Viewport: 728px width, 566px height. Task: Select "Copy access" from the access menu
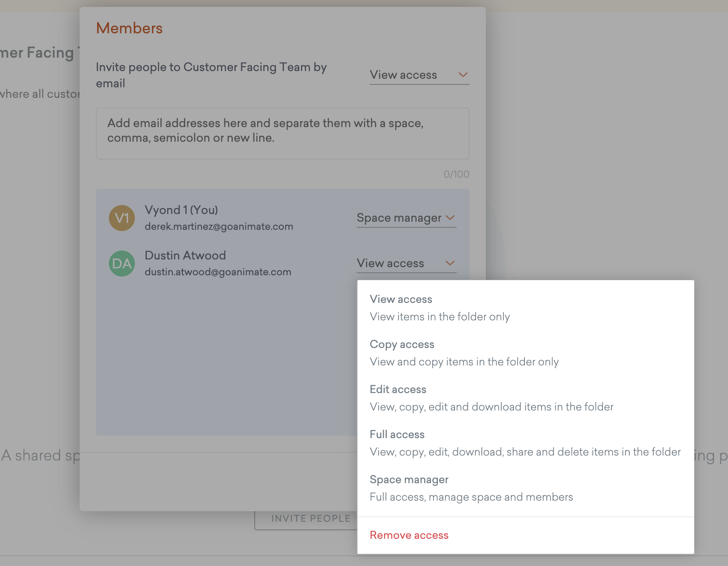coord(402,344)
